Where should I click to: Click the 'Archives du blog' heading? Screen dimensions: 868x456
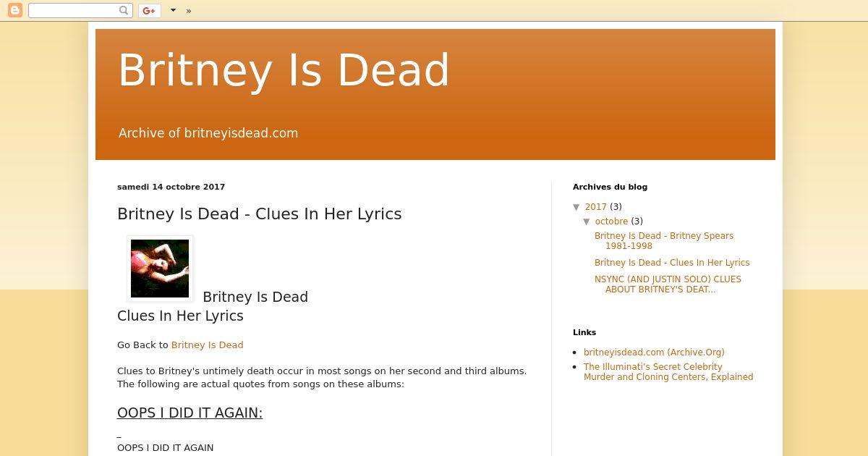610,187
